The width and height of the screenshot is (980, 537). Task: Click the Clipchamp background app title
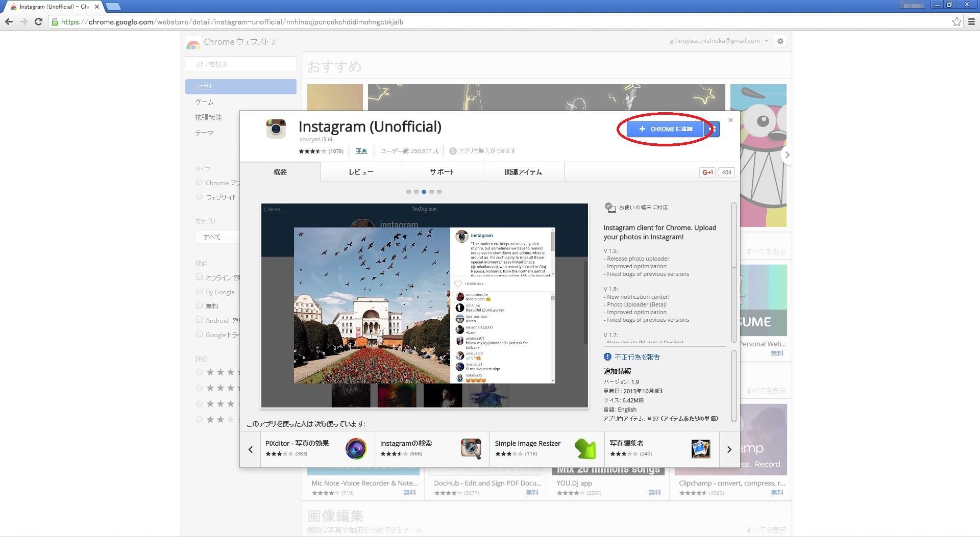click(x=732, y=483)
